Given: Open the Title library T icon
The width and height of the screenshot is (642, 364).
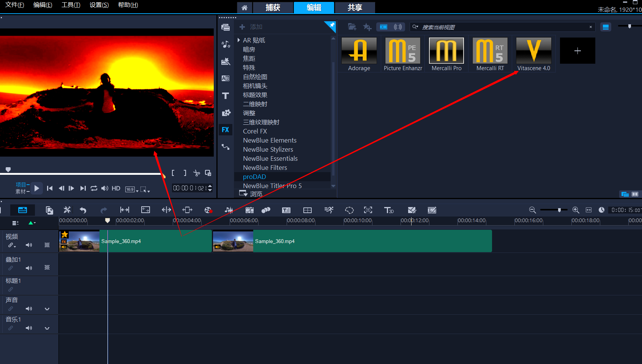Looking at the screenshot, I should (226, 96).
